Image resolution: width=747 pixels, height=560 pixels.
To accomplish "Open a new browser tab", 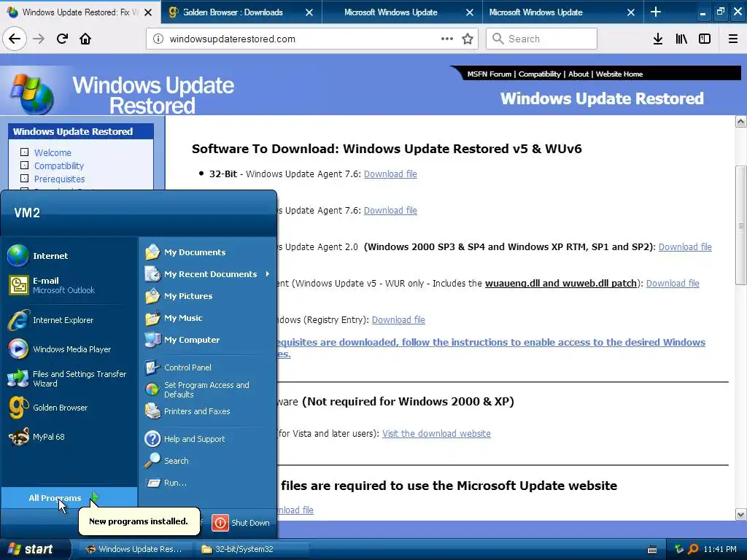I will 656,12.
